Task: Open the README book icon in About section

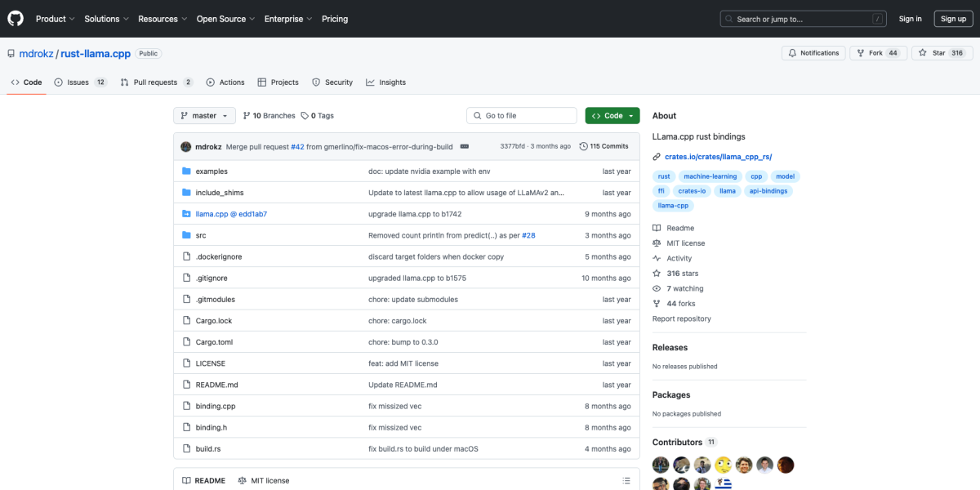Action: point(657,227)
